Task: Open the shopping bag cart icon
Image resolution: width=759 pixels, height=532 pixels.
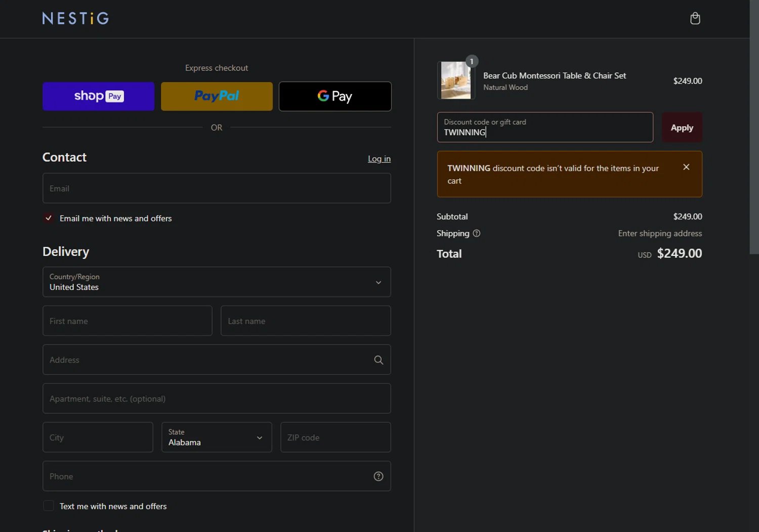Action: pyautogui.click(x=695, y=19)
